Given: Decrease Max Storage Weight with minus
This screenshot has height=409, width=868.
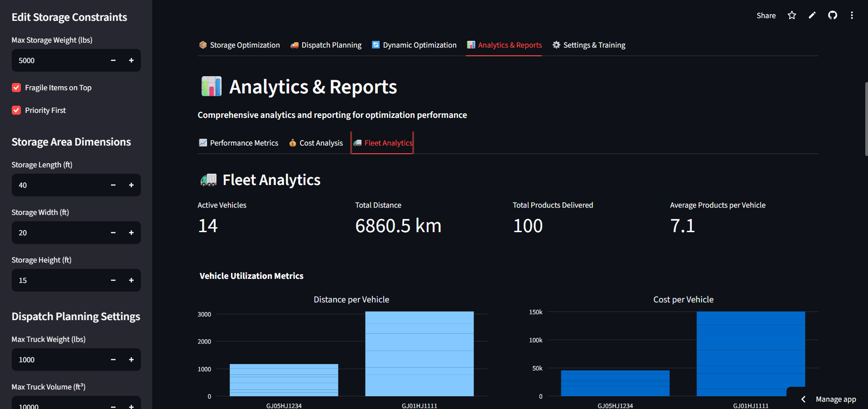Looking at the screenshot, I should (113, 60).
